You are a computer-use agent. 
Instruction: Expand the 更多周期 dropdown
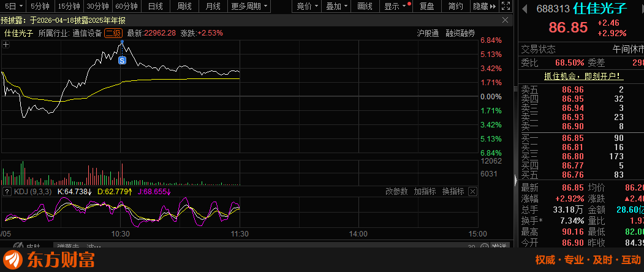[x=249, y=6]
